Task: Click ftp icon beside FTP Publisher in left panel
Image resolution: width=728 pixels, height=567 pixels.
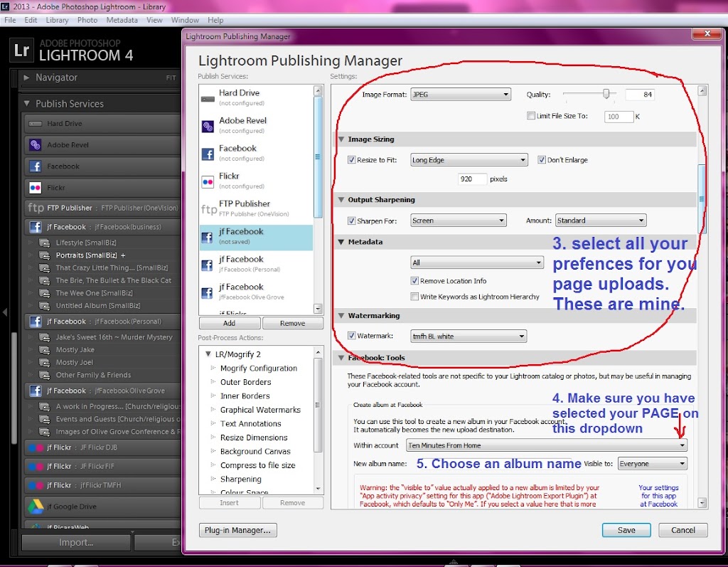Action: [x=36, y=208]
